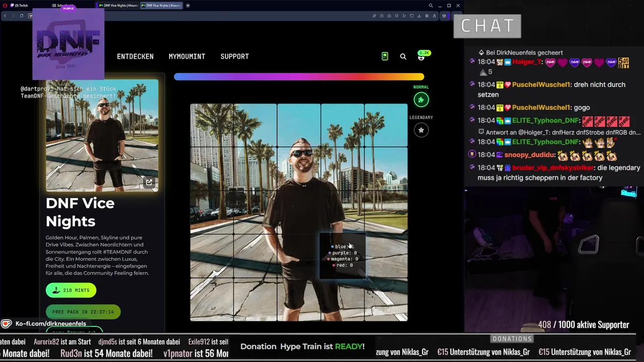Image resolution: width=644 pixels, height=362 pixels.
Task: Click the "purple: 0" tooltip entry
Action: pyautogui.click(x=343, y=253)
